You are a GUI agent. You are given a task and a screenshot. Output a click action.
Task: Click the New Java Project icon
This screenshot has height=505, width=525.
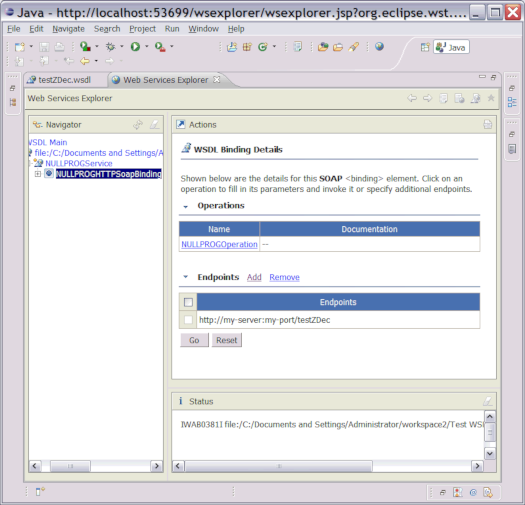coord(232,47)
